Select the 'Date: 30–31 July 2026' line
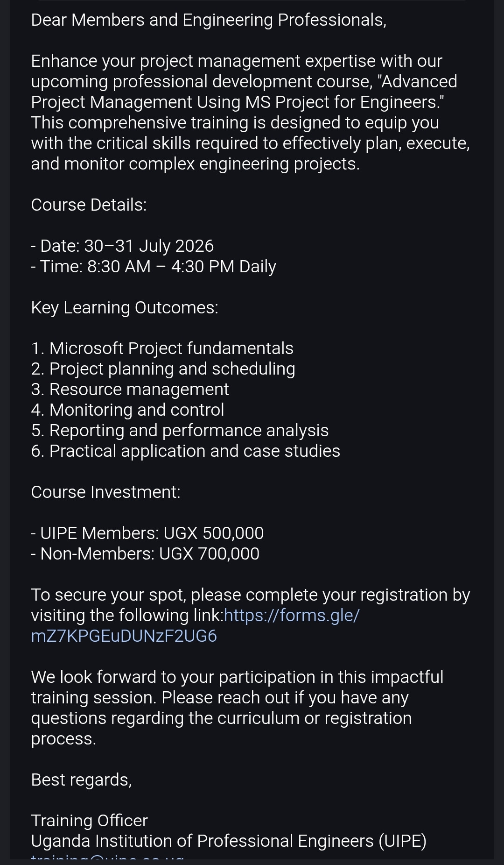Viewport: 504px width, 865px height. pos(122,246)
